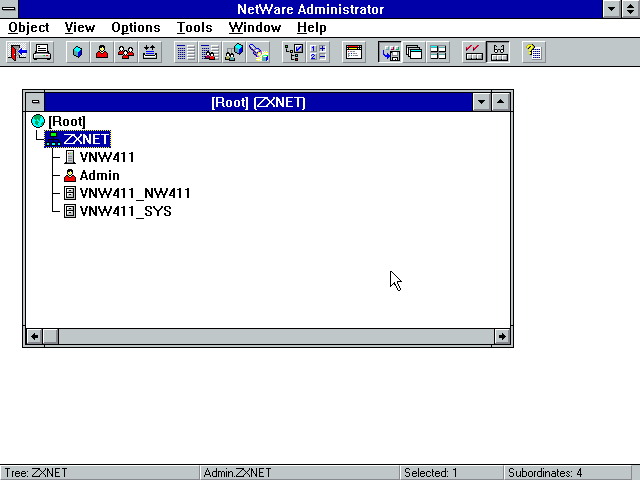Click the cascade windows toolbar icon
The height and width of the screenshot is (480, 640).
[414, 52]
